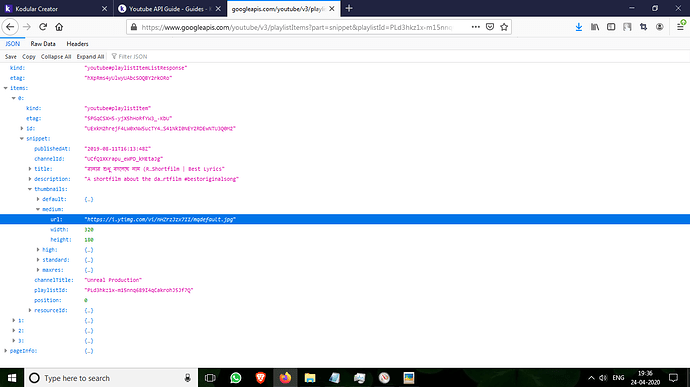
Task: Open page actions three-dots menu
Action: click(475, 27)
